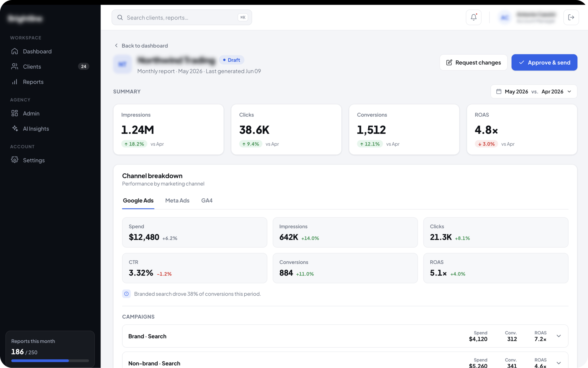588x368 pixels.
Task: Click Back to dashboard link
Action: click(x=141, y=45)
